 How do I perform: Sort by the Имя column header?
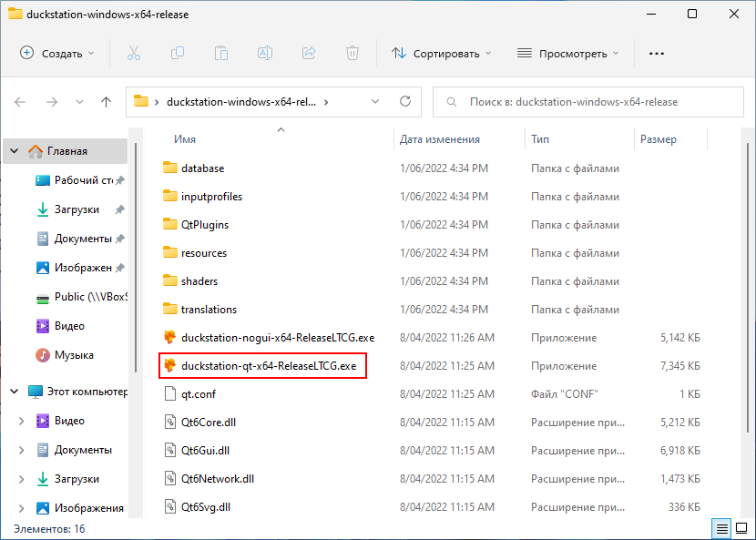coord(185,138)
